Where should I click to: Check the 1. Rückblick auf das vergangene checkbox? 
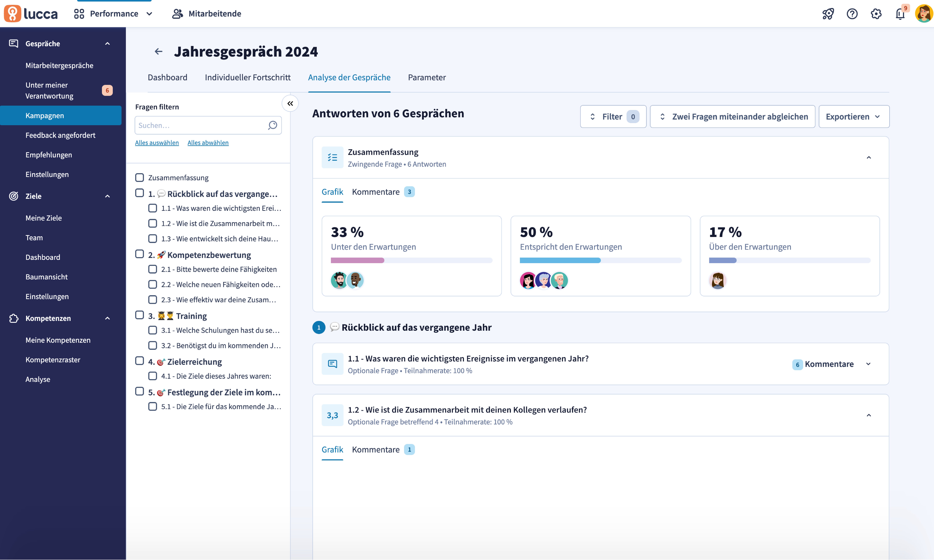140,193
